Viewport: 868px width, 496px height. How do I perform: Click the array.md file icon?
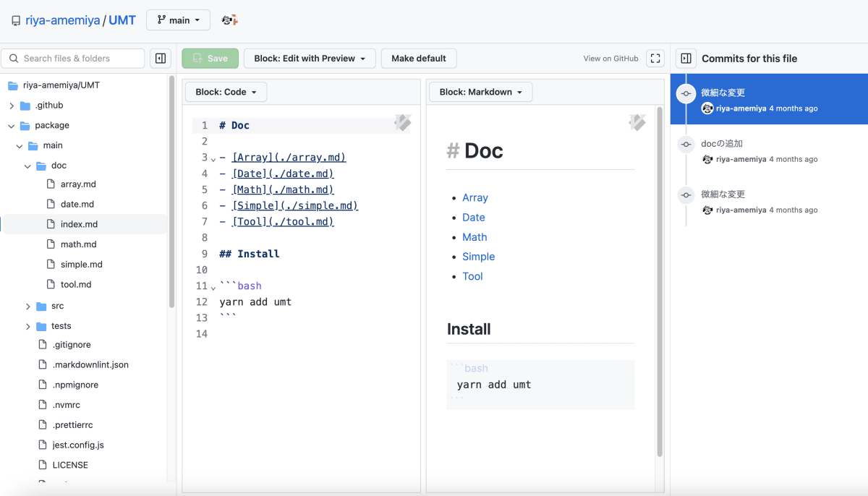pos(51,184)
